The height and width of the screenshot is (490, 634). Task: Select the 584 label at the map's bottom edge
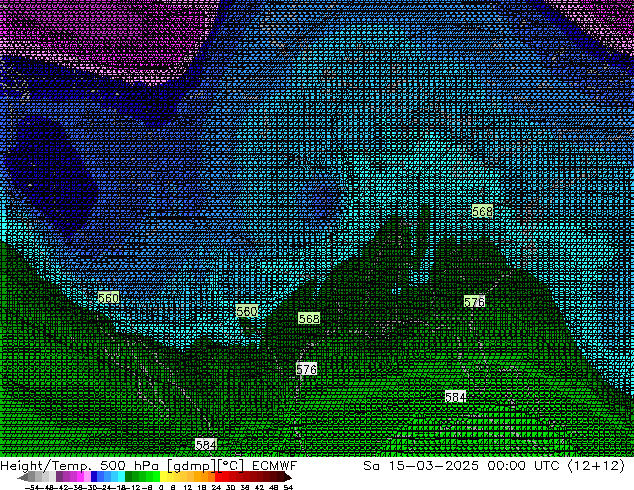click(206, 445)
